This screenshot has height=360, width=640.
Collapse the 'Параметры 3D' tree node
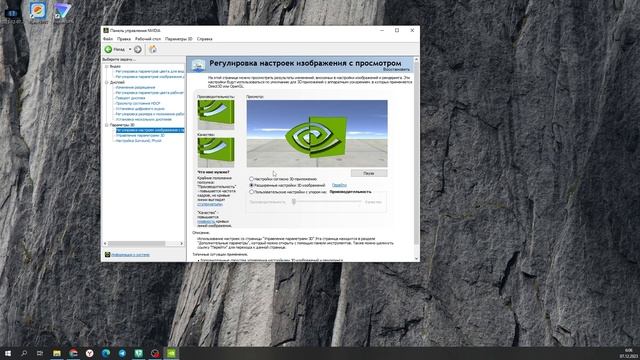(107, 125)
